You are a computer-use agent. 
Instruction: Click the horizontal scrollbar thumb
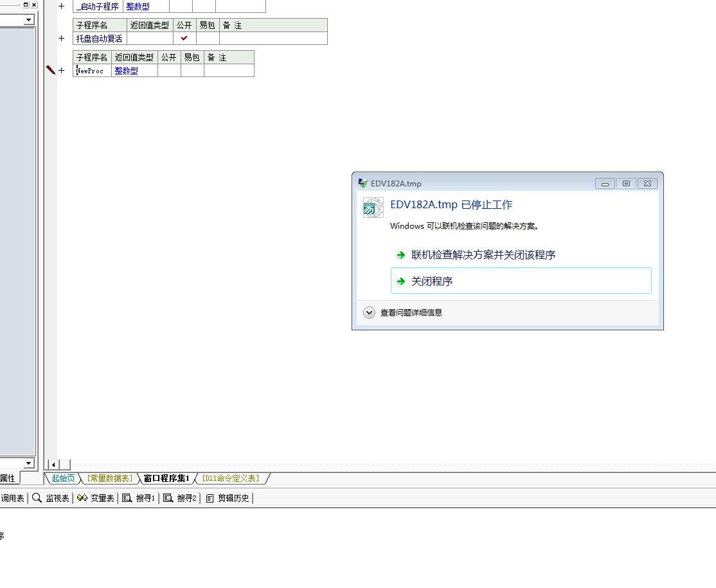click(65, 465)
